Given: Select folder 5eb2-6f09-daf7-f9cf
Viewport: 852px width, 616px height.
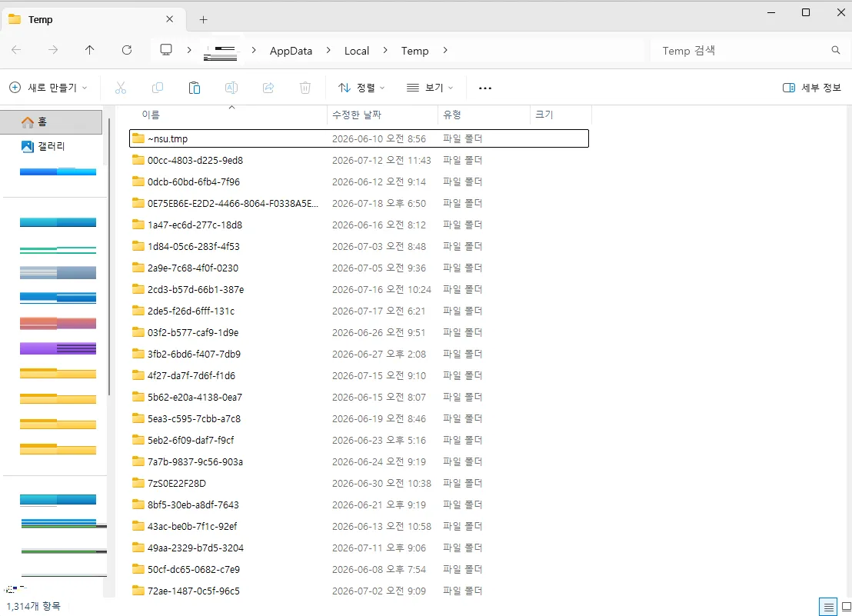Looking at the screenshot, I should coord(358,440).
